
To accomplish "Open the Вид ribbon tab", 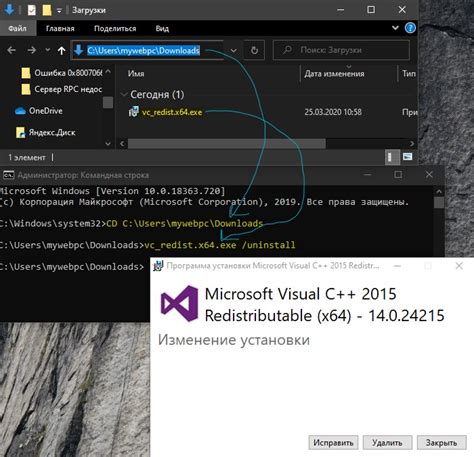I will [162, 29].
